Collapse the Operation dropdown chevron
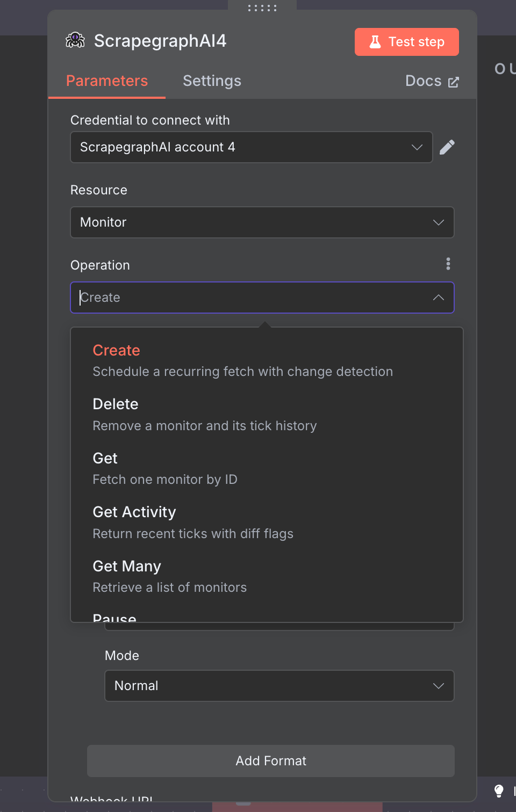The width and height of the screenshot is (516, 812). click(x=439, y=298)
